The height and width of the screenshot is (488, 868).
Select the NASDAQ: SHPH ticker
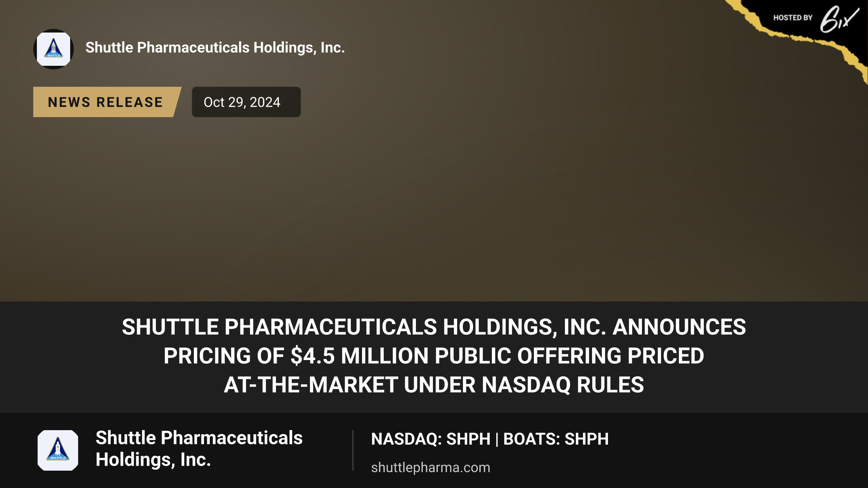pyautogui.click(x=431, y=439)
